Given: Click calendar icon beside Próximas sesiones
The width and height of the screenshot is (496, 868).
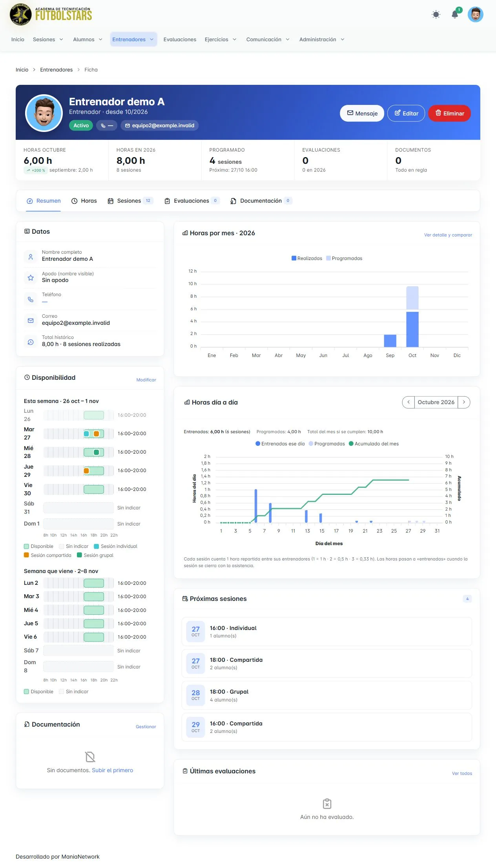Looking at the screenshot, I should click(x=185, y=599).
